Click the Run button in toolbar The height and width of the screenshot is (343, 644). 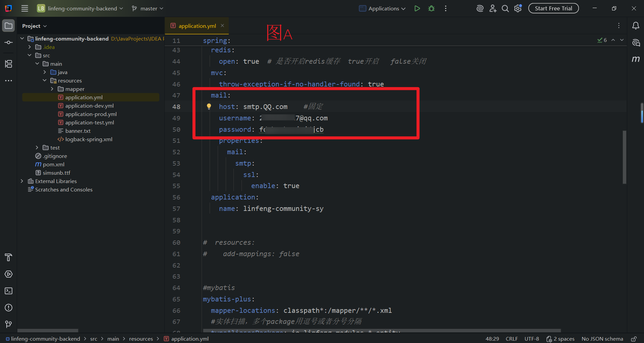coord(417,8)
